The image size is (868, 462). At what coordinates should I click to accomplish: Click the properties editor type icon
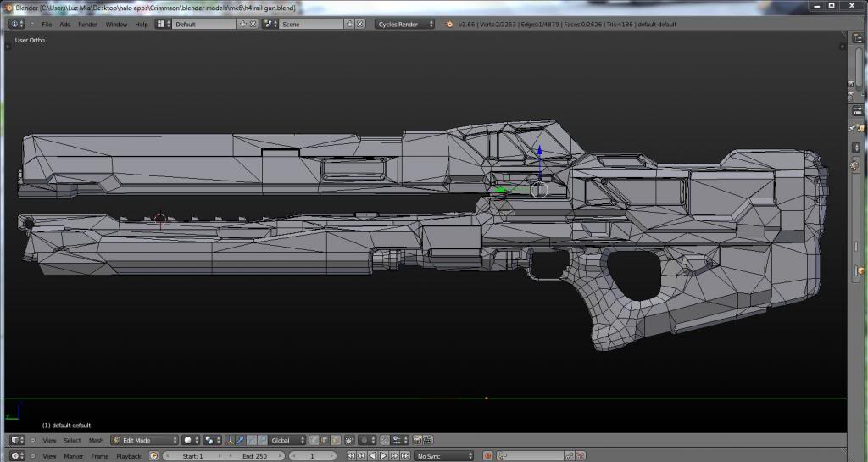(858, 111)
